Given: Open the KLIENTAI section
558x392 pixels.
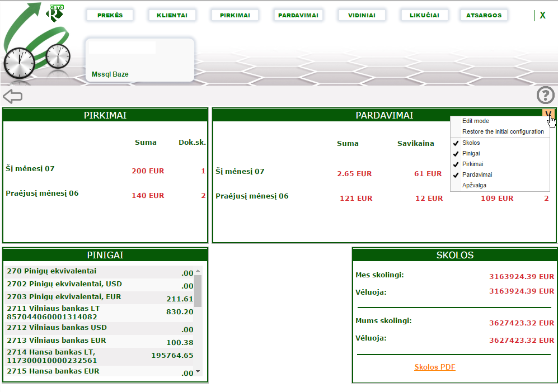Looking at the screenshot, I should pyautogui.click(x=172, y=15).
